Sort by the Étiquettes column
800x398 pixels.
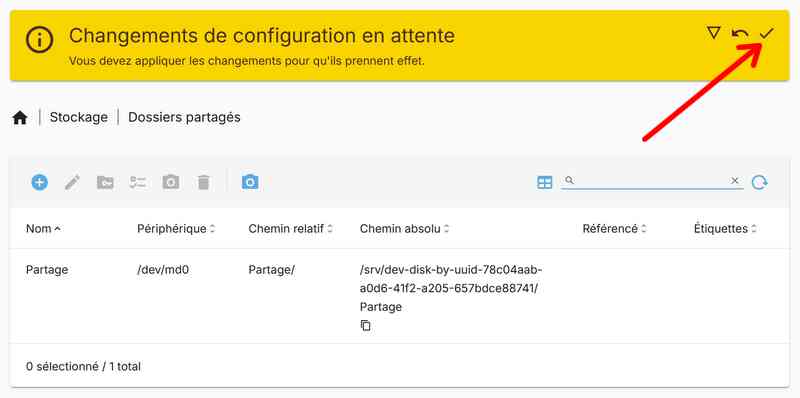click(725, 229)
